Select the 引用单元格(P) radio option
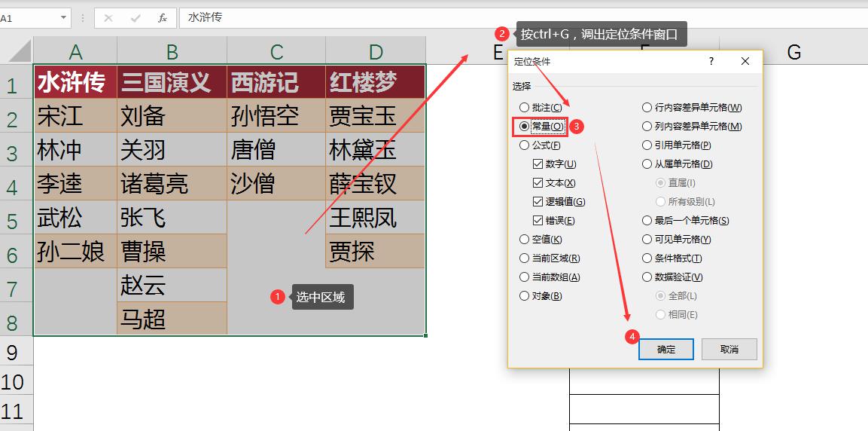The width and height of the screenshot is (868, 431). point(677,145)
